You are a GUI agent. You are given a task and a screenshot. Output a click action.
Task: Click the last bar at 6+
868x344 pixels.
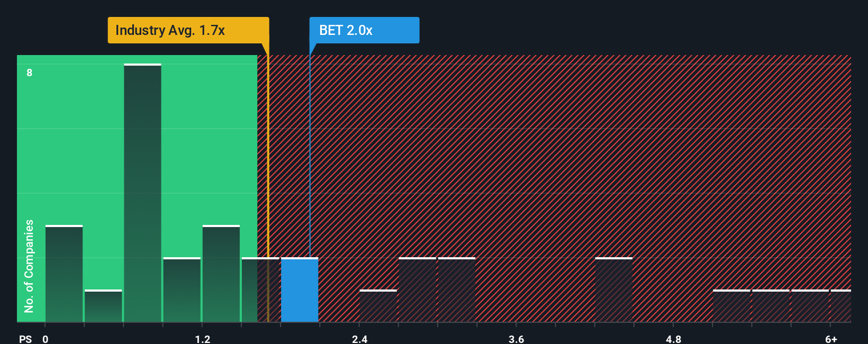tap(841, 306)
